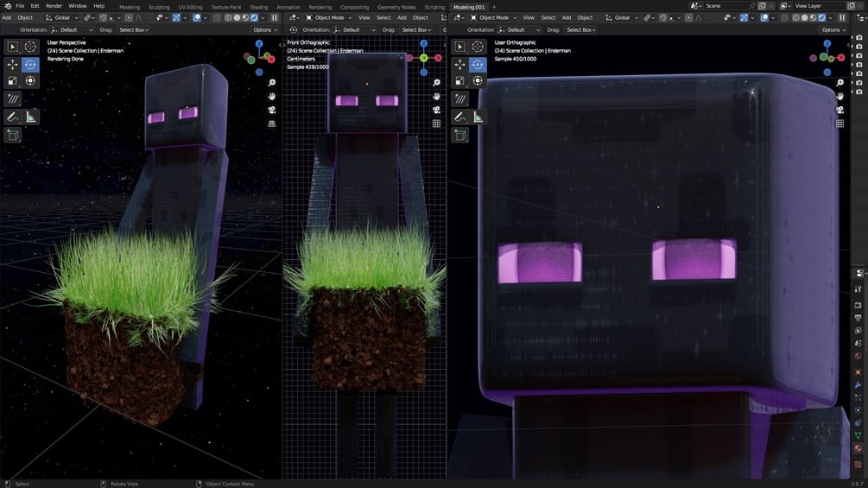The width and height of the screenshot is (868, 488).
Task: Select the Move tool in left viewport
Action: pos(13,65)
